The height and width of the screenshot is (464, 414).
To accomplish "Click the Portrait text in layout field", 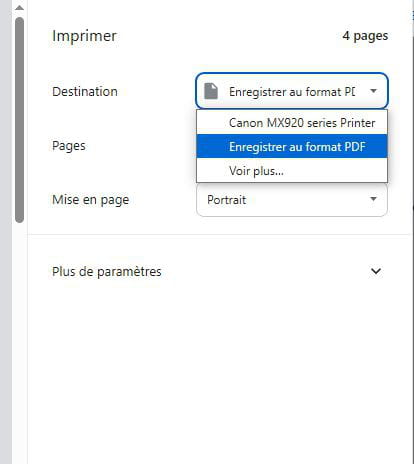I will pyautogui.click(x=227, y=200).
